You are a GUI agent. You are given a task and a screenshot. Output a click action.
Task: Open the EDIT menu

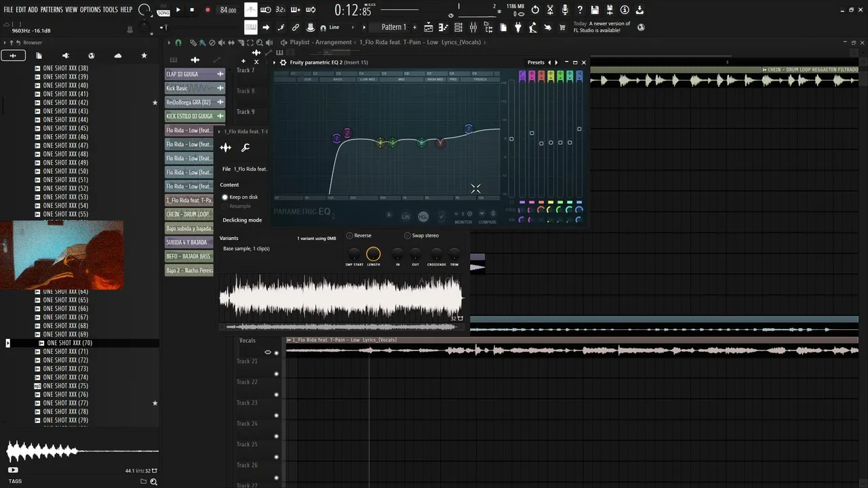coord(21,9)
